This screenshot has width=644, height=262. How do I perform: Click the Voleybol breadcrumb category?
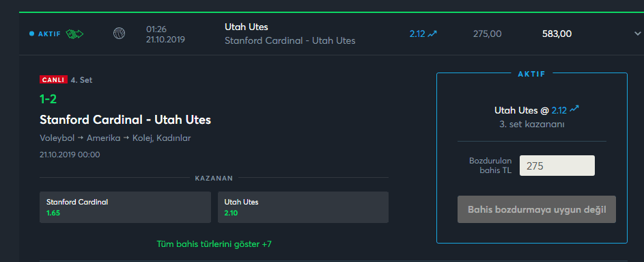pyautogui.click(x=57, y=138)
